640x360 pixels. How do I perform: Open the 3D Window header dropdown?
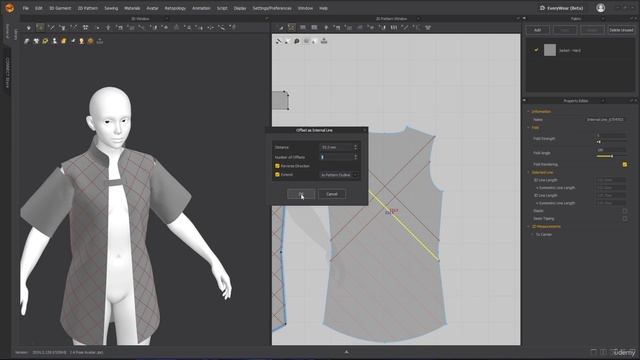[x=167, y=19]
